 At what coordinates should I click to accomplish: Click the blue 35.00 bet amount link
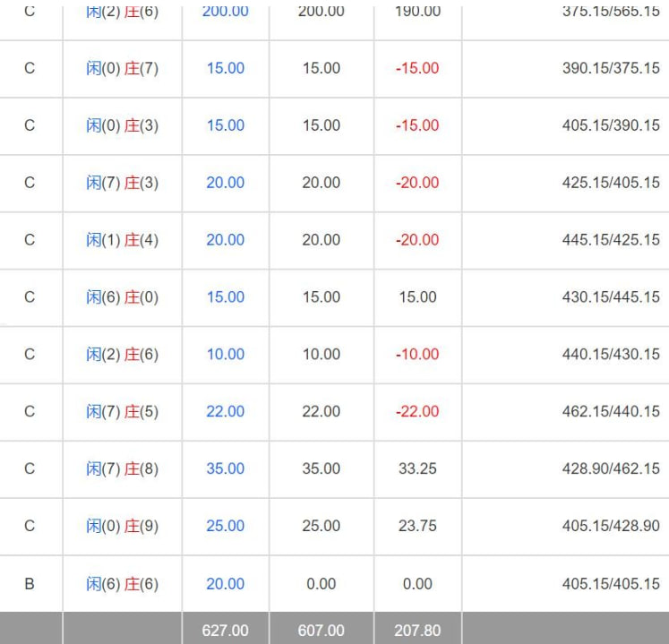(x=225, y=468)
